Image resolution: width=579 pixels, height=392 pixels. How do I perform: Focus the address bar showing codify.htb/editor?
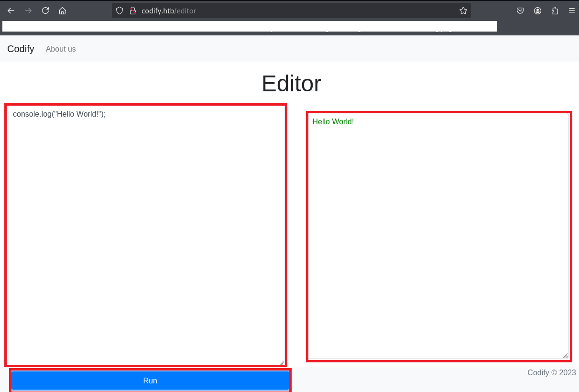[x=287, y=11]
